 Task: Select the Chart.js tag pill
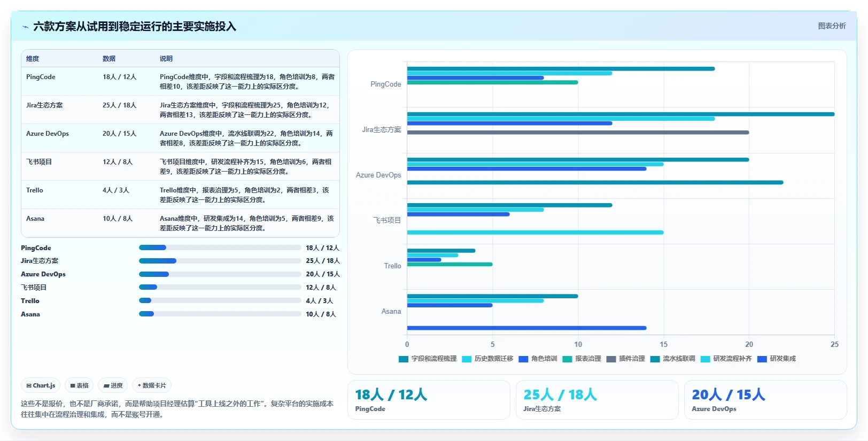(41, 385)
